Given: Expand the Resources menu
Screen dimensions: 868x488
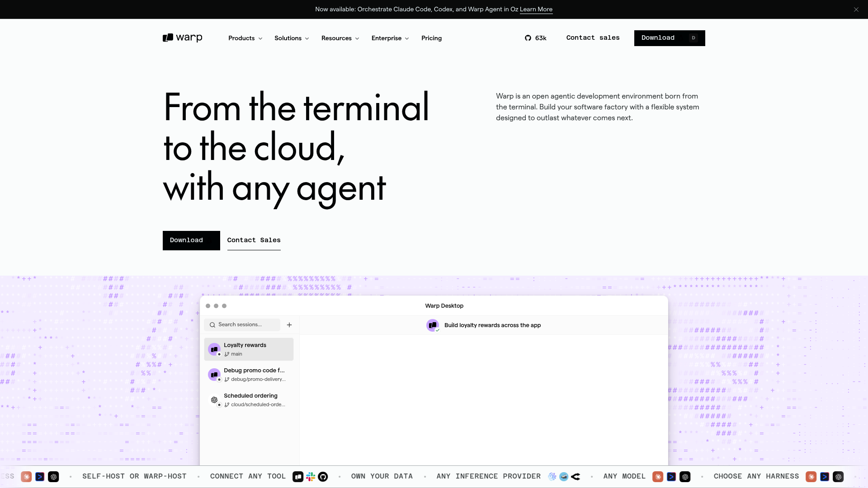Looking at the screenshot, I should click(340, 38).
